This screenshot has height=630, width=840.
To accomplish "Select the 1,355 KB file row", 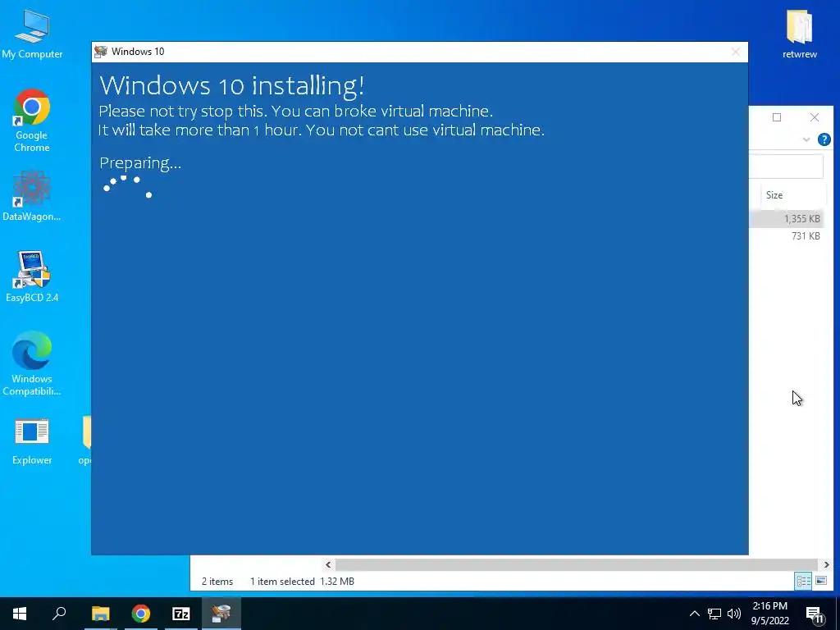I will click(x=787, y=218).
